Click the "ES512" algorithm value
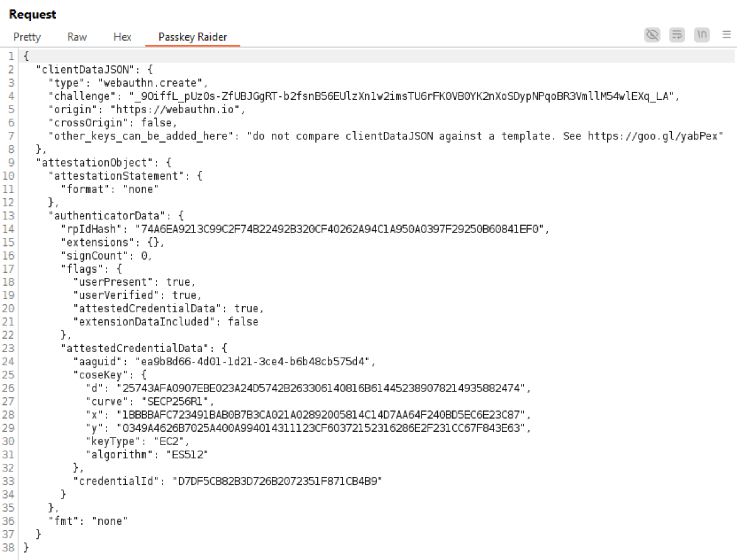Image resolution: width=737 pixels, height=560 pixels. coord(187,455)
